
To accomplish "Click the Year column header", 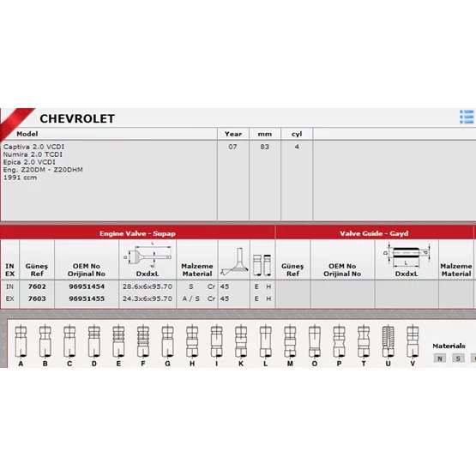I will 233,134.
